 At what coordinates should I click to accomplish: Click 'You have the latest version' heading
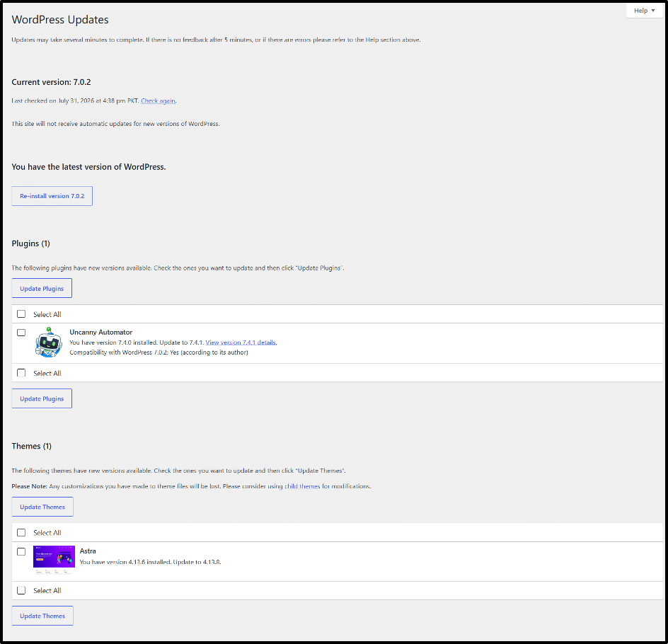tap(88, 167)
